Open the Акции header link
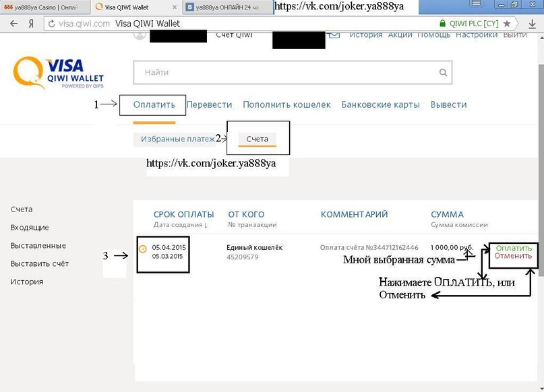Screen dimensions: 544x392 [x=400, y=35]
